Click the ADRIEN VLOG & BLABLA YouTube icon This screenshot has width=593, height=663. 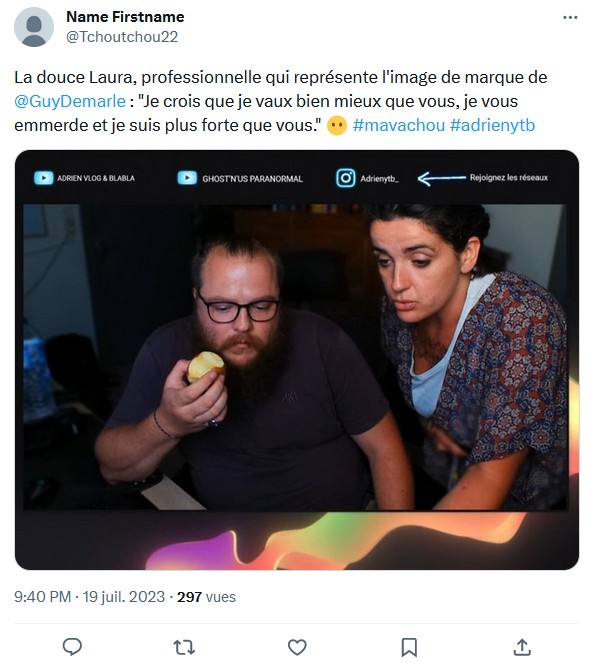coord(44,178)
